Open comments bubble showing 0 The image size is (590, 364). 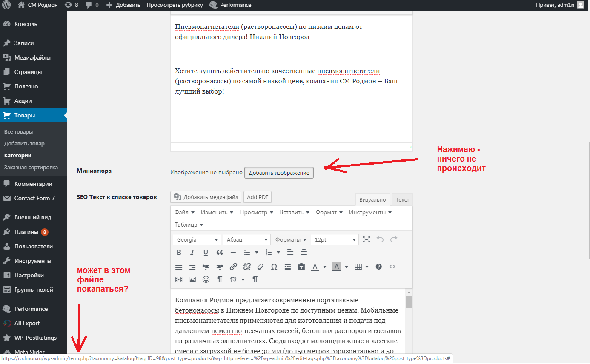click(92, 5)
